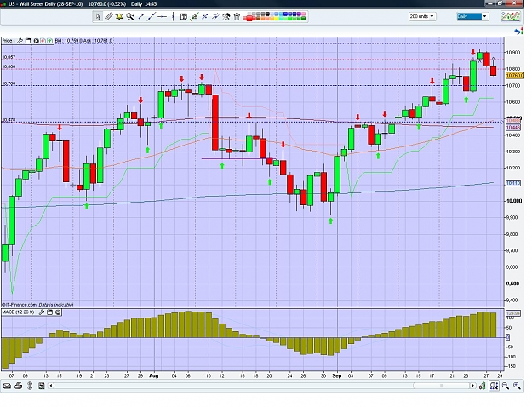Click the green bar chart icon at bottom
This screenshot has height=407, width=532.
click(482, 386)
